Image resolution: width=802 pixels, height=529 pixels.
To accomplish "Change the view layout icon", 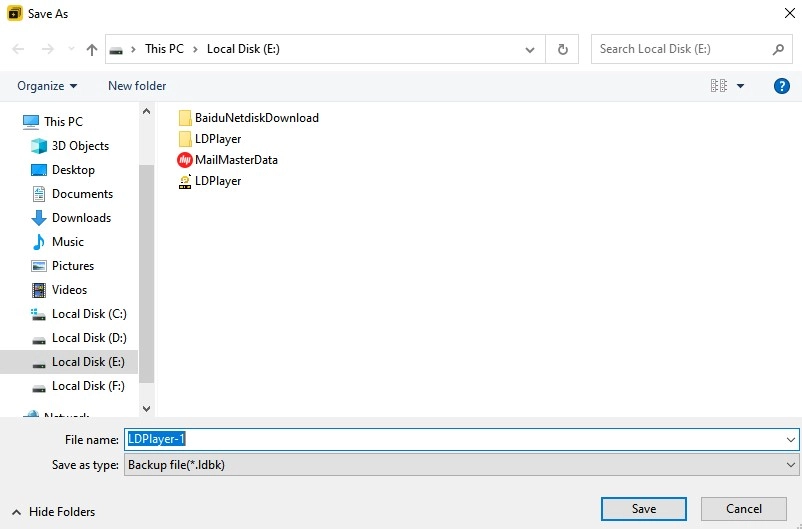I will [x=719, y=85].
